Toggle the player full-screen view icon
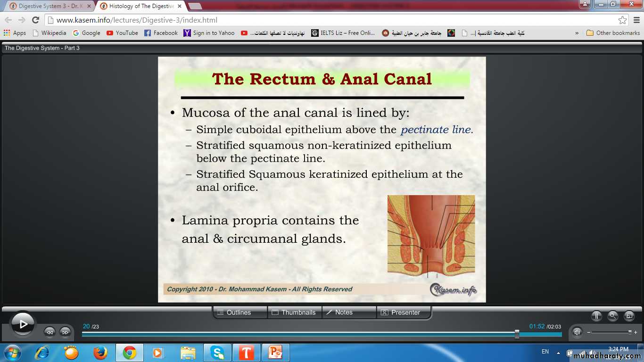 tap(629, 316)
